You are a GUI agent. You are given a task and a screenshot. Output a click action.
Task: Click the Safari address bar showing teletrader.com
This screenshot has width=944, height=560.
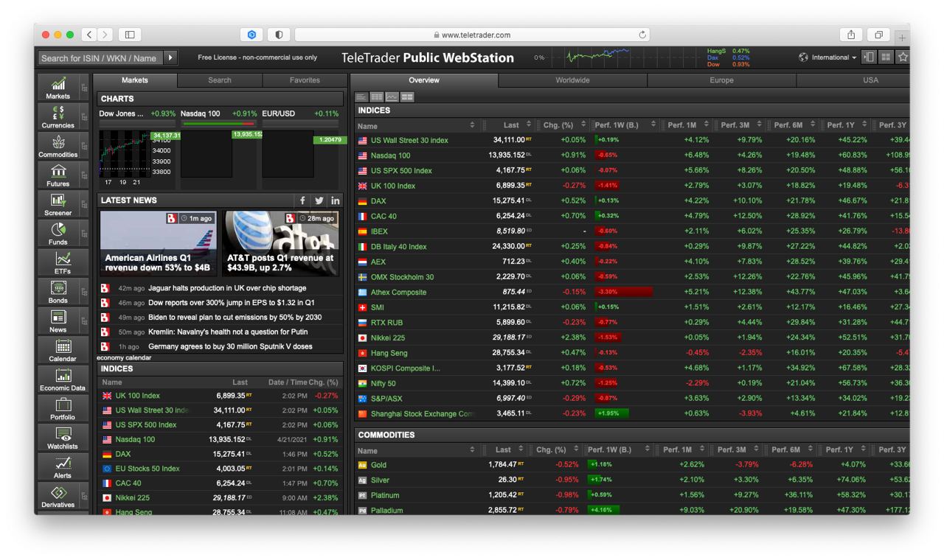(472, 35)
